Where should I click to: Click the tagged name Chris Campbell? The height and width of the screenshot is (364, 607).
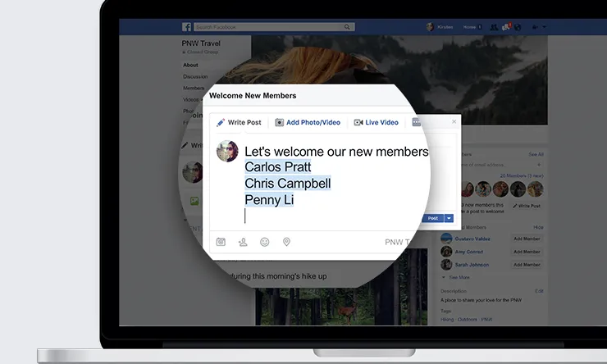[288, 183]
